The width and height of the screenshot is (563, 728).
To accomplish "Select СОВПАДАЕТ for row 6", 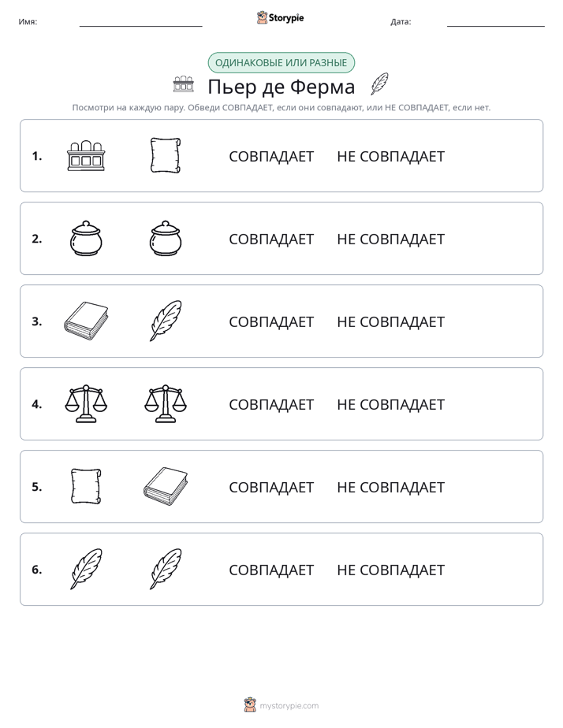I will pyautogui.click(x=271, y=570).
